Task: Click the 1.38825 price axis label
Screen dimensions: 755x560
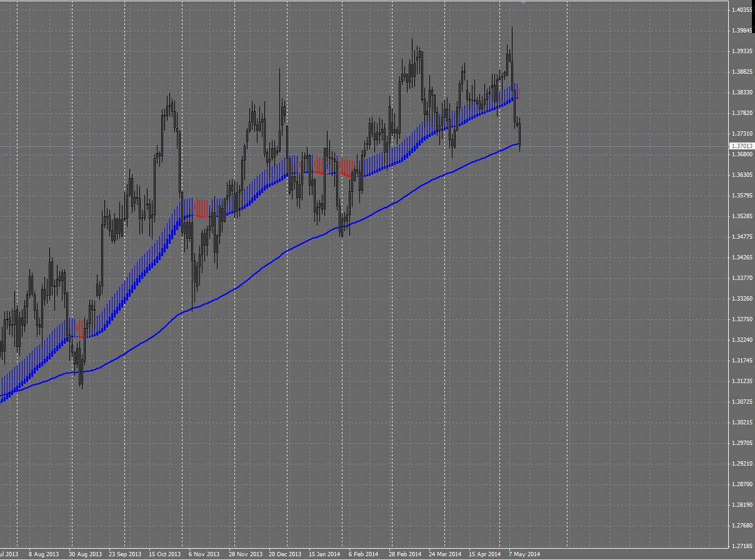Action: click(742, 72)
